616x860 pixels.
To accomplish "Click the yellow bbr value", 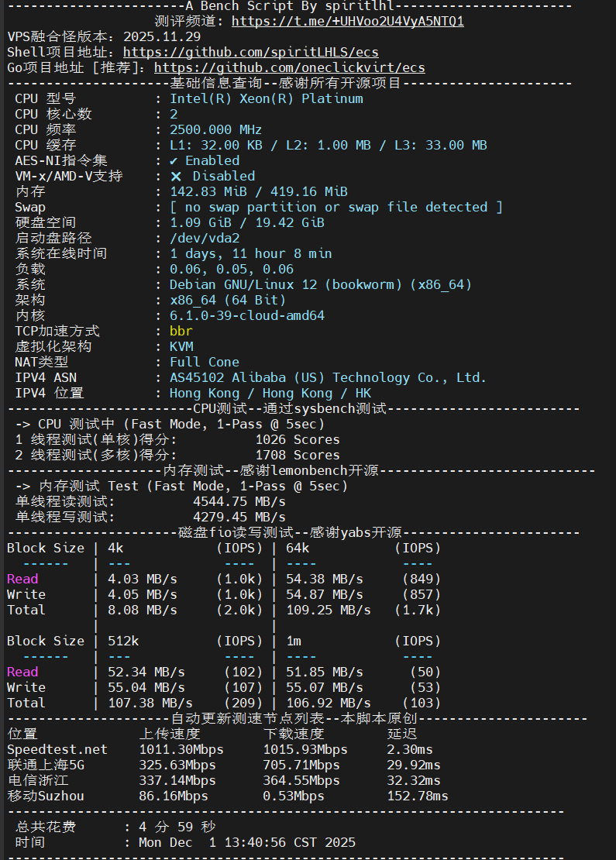I will pos(181,332).
